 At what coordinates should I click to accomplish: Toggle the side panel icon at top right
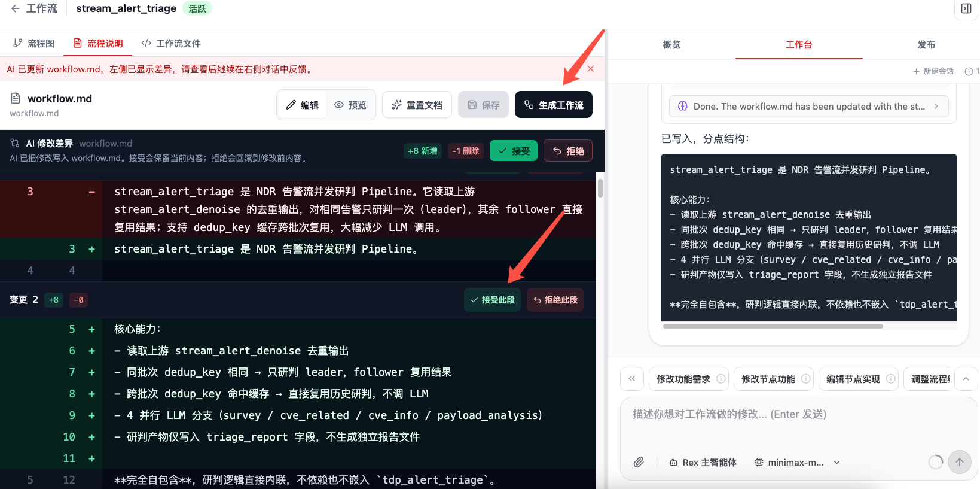(966, 8)
